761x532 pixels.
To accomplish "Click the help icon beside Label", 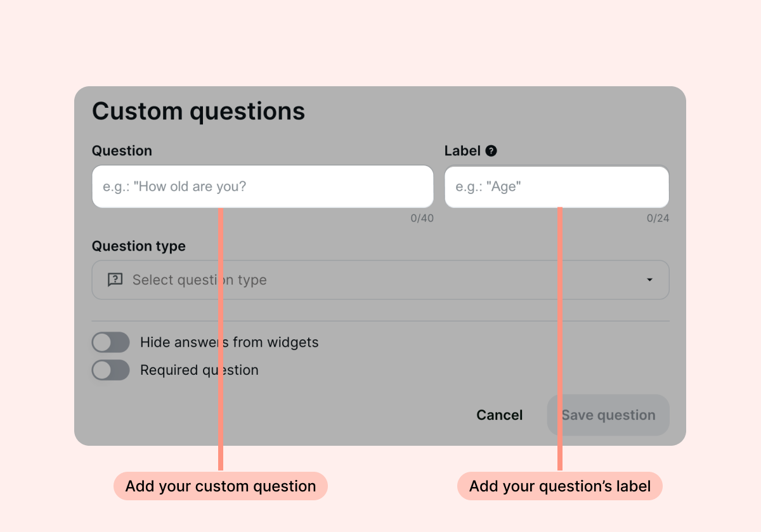I will (491, 150).
